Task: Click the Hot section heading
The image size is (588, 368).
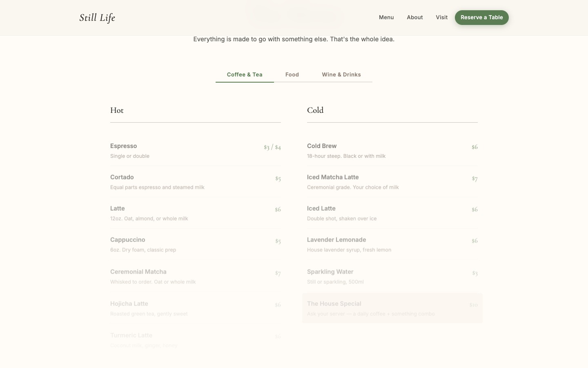Action: pos(117,110)
